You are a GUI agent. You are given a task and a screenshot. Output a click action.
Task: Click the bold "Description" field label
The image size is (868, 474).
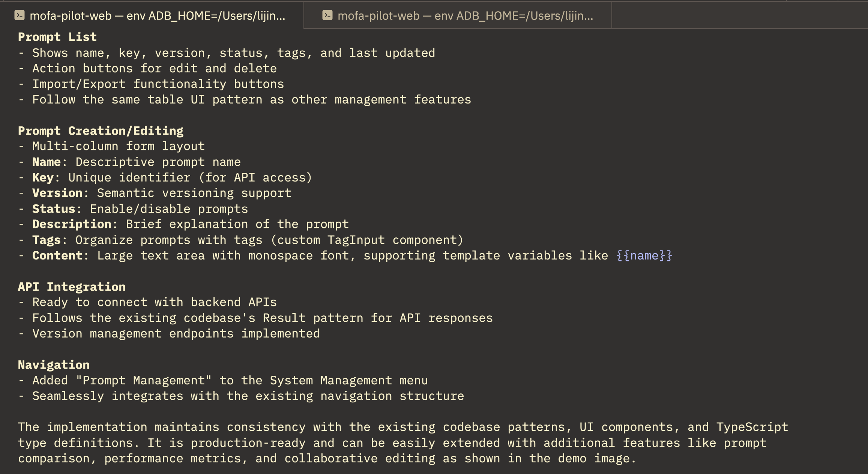pyautogui.click(x=72, y=224)
